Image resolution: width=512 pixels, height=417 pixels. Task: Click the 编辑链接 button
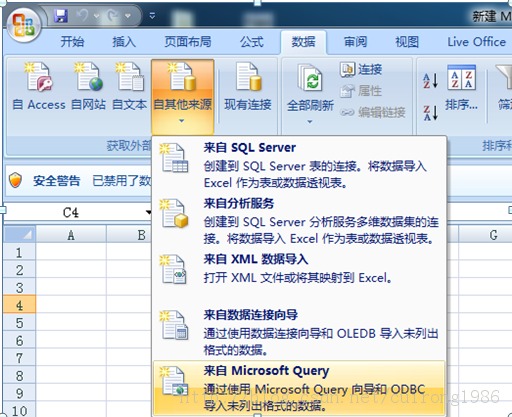coord(373,112)
